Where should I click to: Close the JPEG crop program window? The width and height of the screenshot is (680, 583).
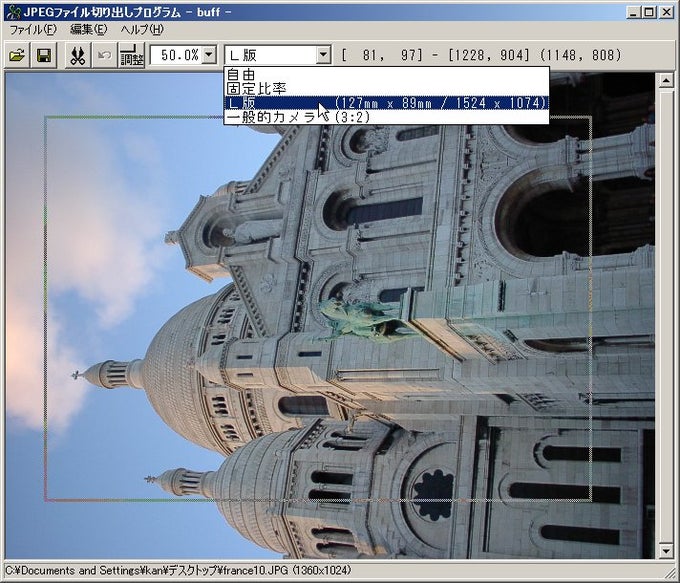pyautogui.click(x=666, y=12)
